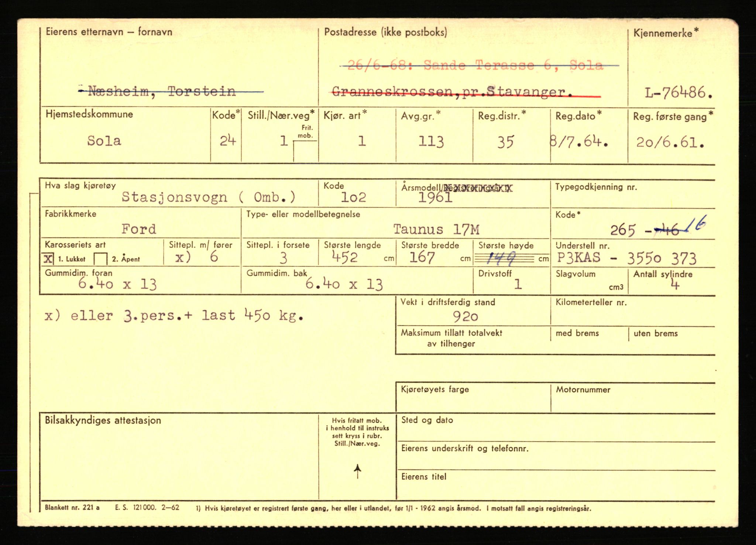Viewport: 756px width, 545px height.
Task: Click the heading 'Eierens etternavn – fornavn'
Action: 109,32
